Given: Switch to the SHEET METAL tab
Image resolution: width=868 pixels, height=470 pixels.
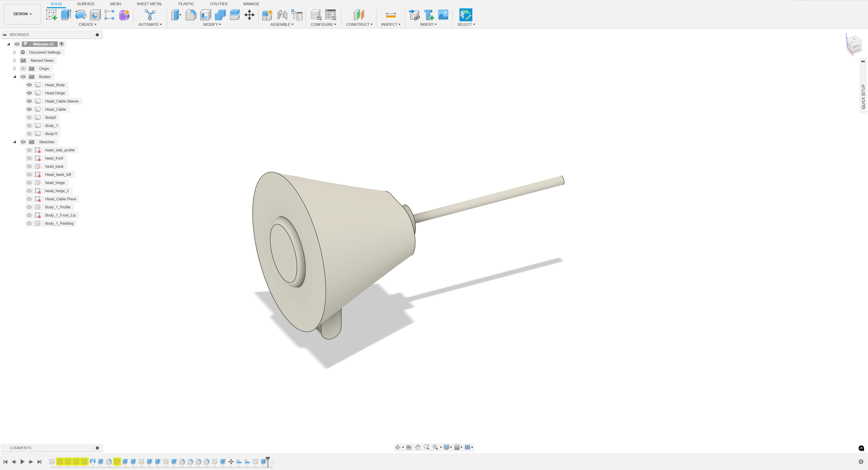Looking at the screenshot, I should 149,4.
